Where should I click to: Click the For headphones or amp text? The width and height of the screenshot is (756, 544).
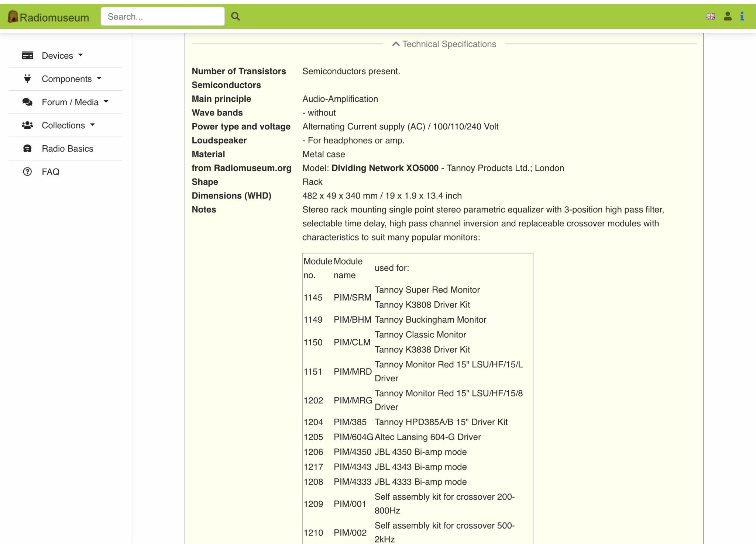click(x=356, y=140)
